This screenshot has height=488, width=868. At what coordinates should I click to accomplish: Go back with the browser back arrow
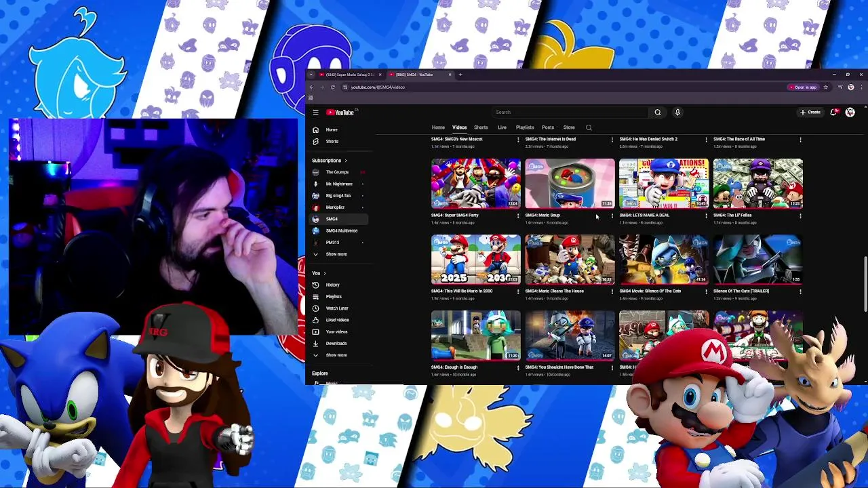pyautogui.click(x=311, y=87)
